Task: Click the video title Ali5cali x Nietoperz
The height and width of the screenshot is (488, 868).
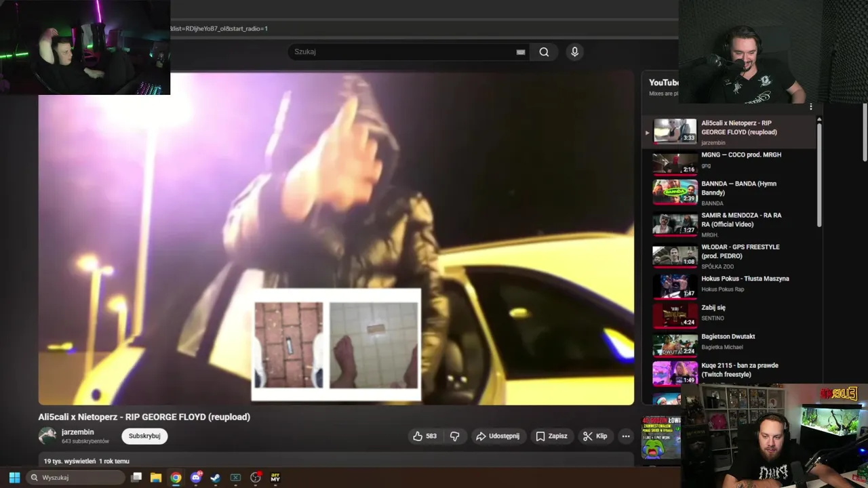Action: [144, 417]
